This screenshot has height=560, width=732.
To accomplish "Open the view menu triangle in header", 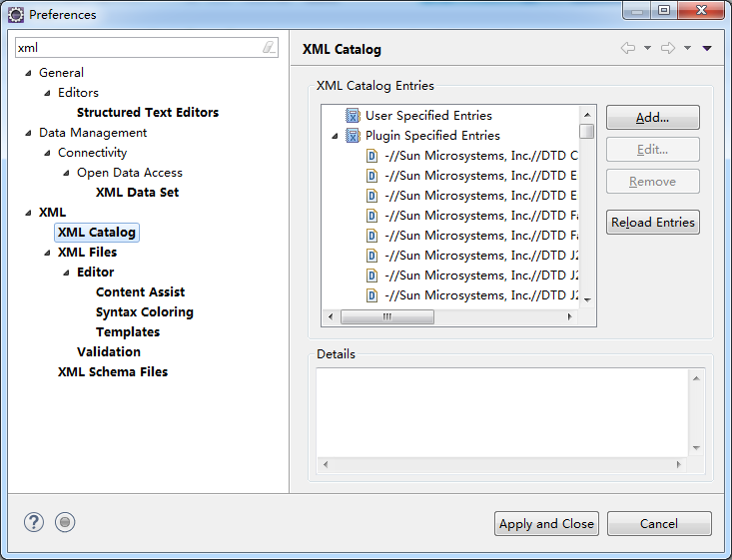I will tap(707, 48).
